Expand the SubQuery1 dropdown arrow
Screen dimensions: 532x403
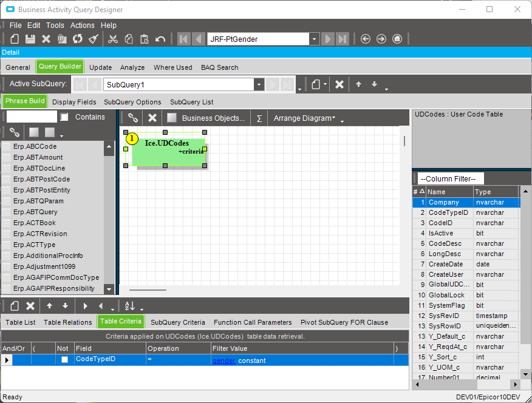pyautogui.click(x=259, y=84)
